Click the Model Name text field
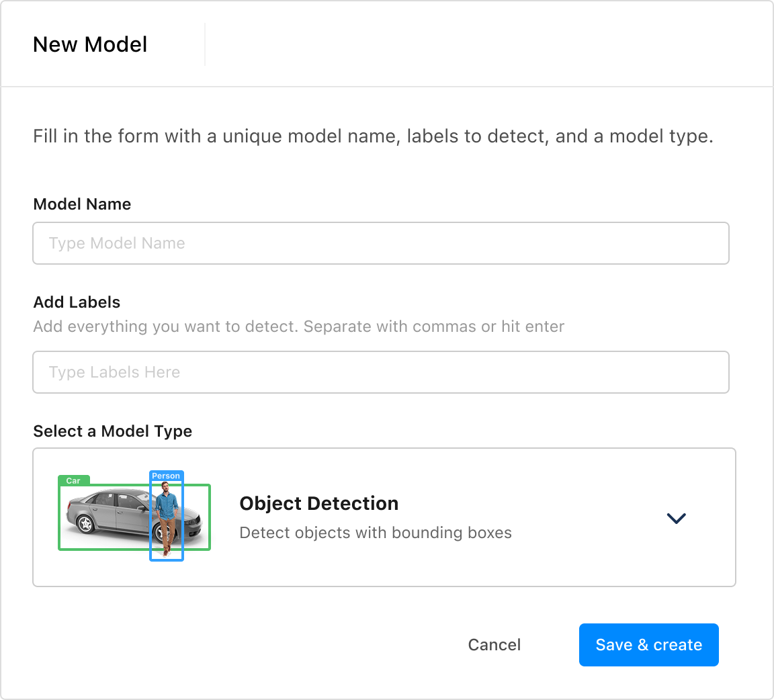This screenshot has height=700, width=774. click(x=380, y=243)
